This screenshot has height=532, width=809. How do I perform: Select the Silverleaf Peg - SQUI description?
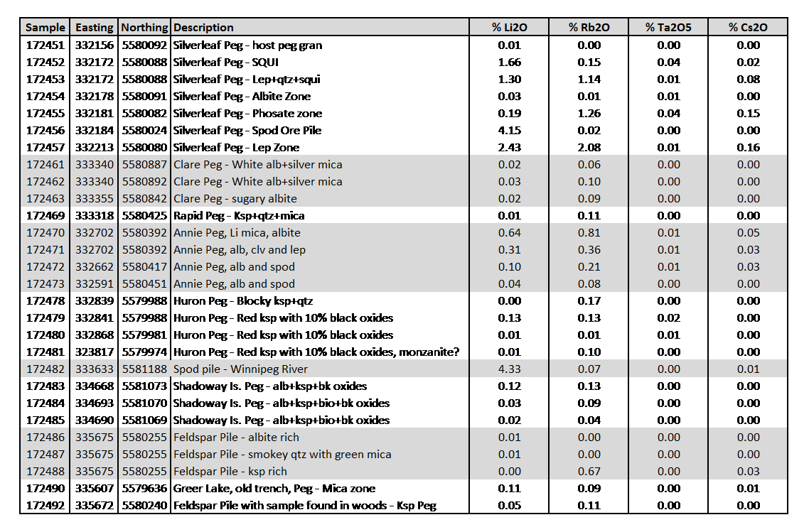[225, 63]
